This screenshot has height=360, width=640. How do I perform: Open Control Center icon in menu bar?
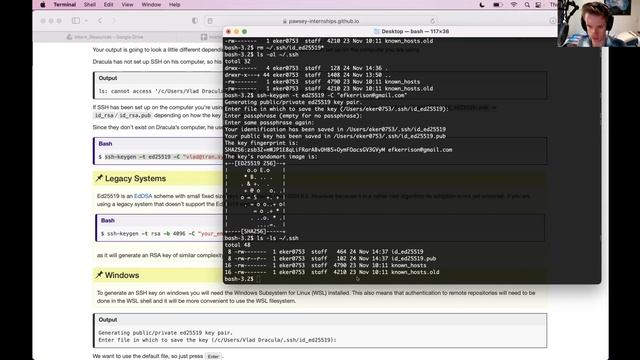tap(538, 5)
